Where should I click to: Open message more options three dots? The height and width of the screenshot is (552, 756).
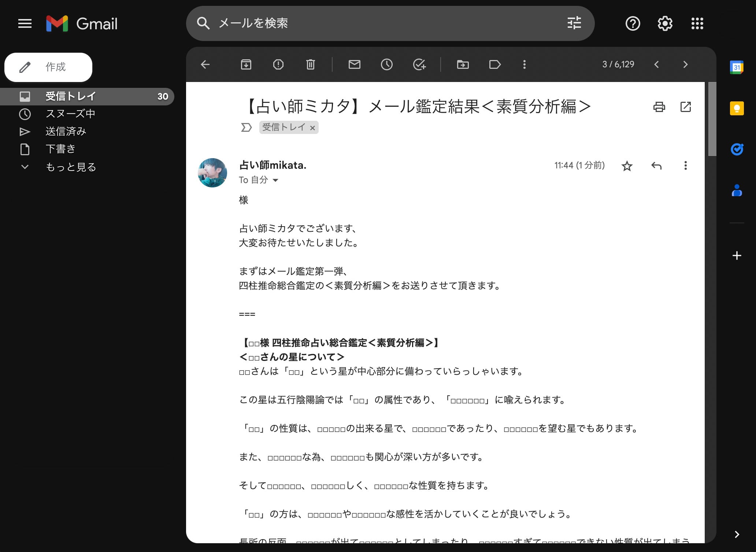pos(685,165)
